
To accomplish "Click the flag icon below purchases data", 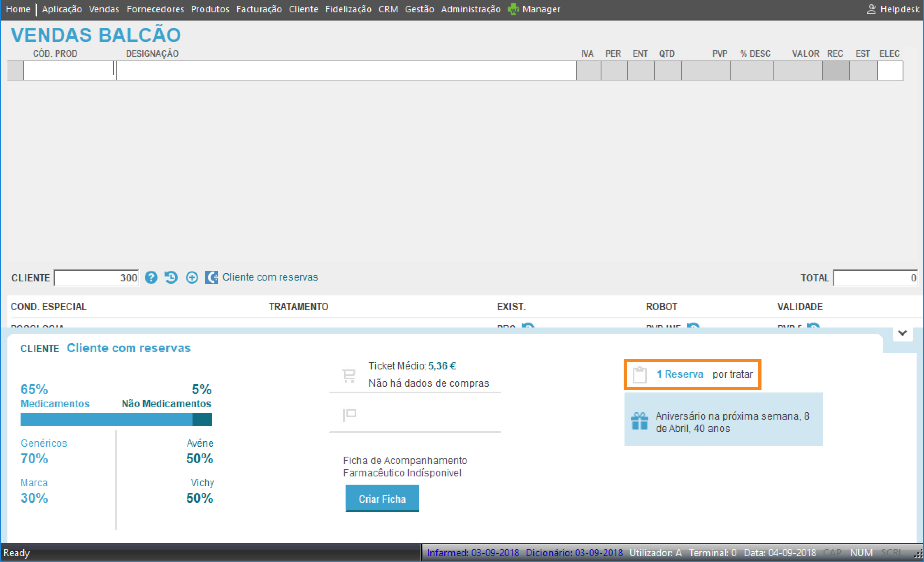I will [x=349, y=414].
